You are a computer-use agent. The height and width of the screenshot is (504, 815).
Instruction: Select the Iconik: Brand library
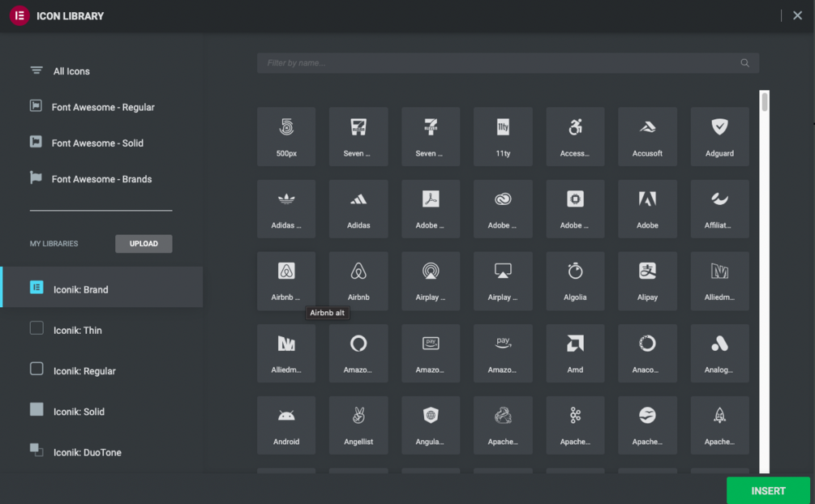coord(101,287)
